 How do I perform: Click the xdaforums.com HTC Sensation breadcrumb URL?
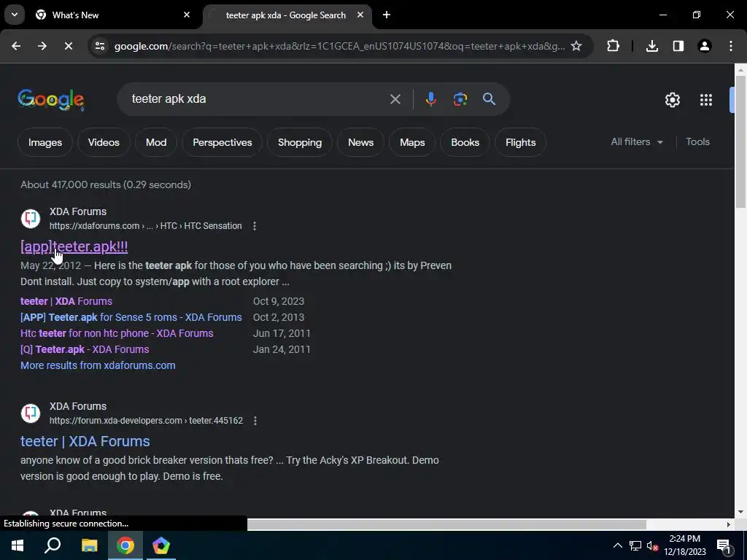(145, 226)
